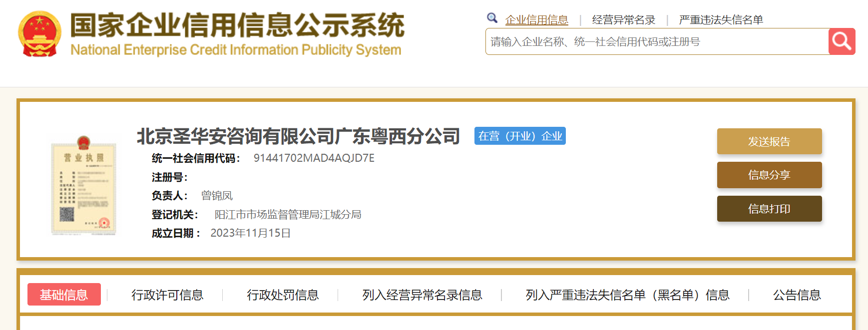The height and width of the screenshot is (330, 868).
Task: Click the 注册号 label
Action: pos(170,177)
